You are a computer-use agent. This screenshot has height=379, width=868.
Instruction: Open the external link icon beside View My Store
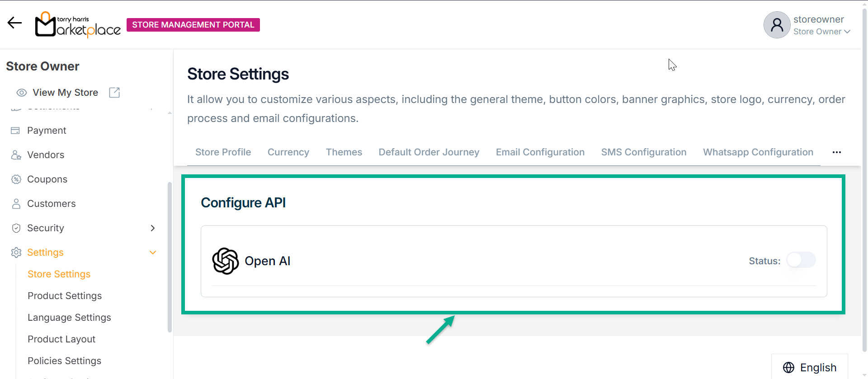[114, 93]
